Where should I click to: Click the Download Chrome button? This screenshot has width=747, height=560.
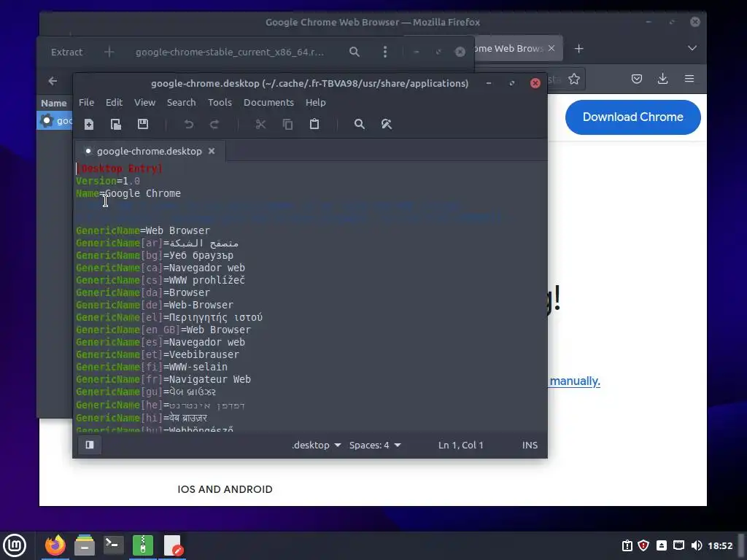(x=632, y=117)
